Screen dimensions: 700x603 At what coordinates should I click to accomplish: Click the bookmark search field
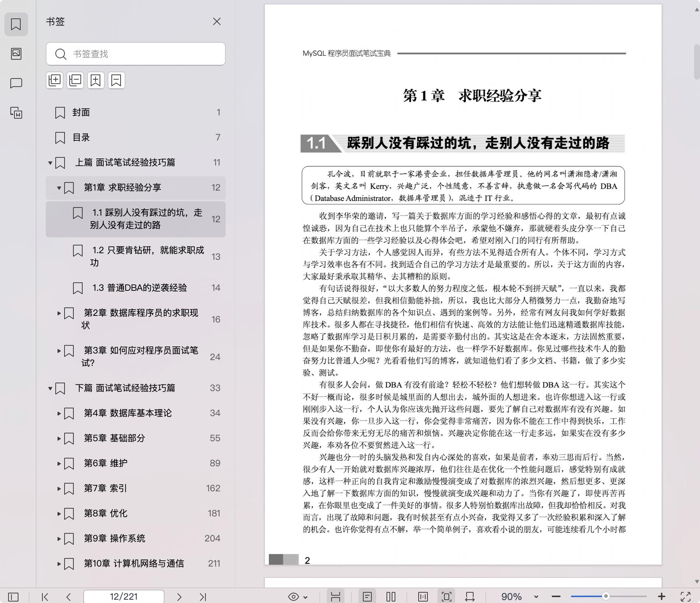pos(136,54)
